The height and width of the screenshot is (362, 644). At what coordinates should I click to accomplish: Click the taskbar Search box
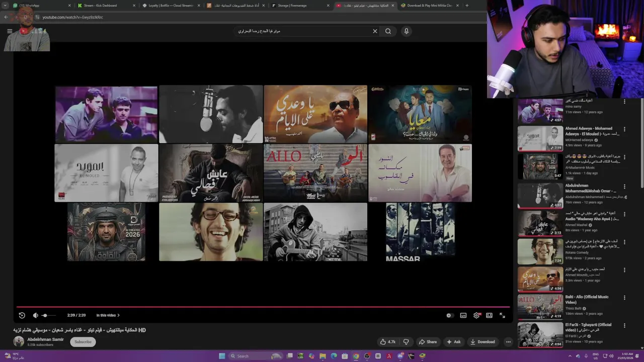pyautogui.click(x=256, y=356)
